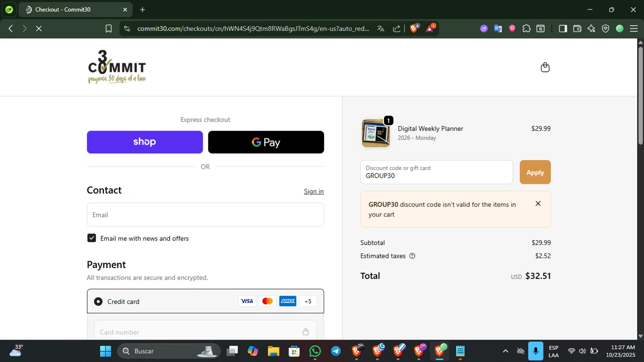Open Brave Wallet icon
This screenshot has height=362, width=644.
coord(577,28)
